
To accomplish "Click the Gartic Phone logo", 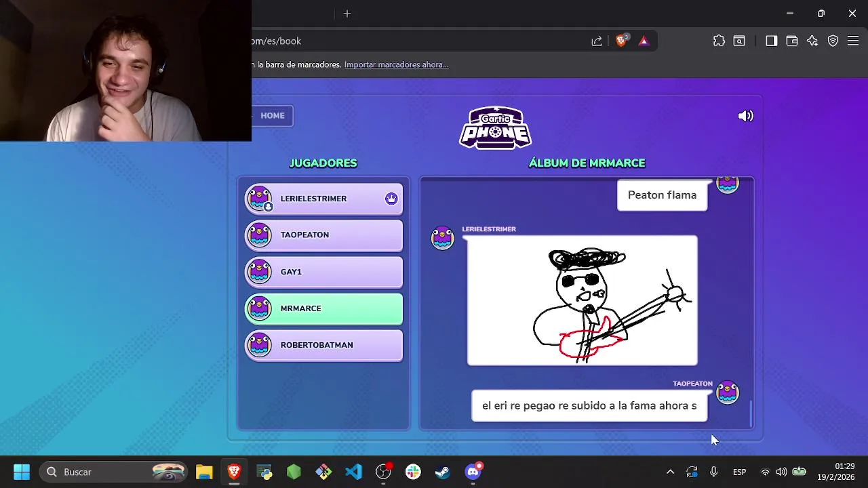I will coord(495,127).
